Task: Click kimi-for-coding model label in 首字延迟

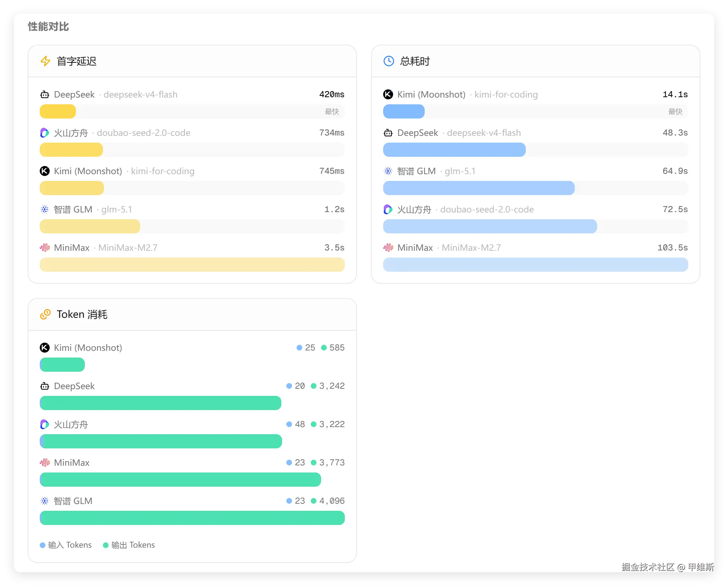Action: (162, 171)
